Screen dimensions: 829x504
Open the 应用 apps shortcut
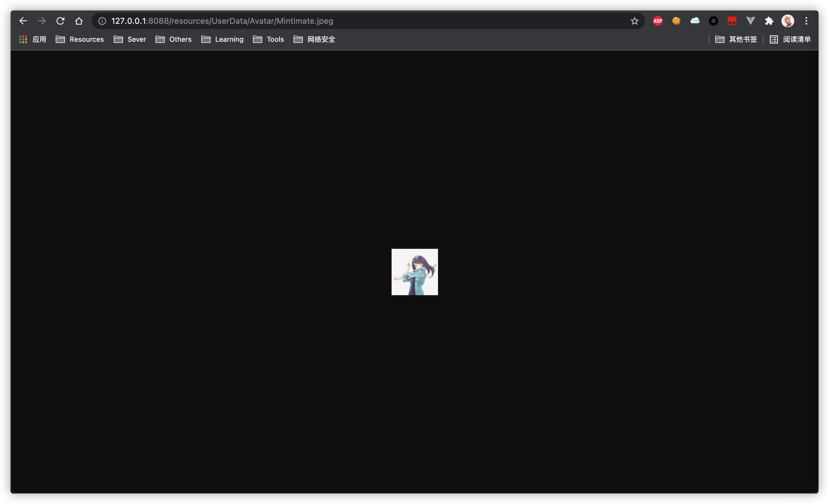pyautogui.click(x=33, y=39)
